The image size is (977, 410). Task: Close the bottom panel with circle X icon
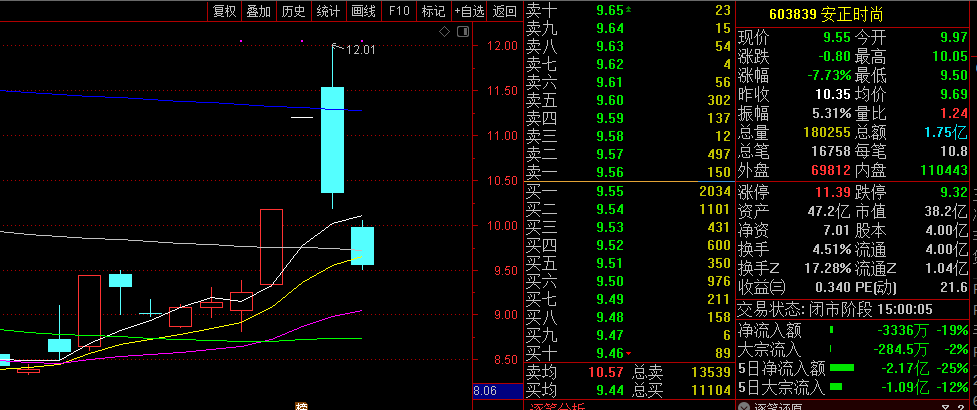coord(743,406)
